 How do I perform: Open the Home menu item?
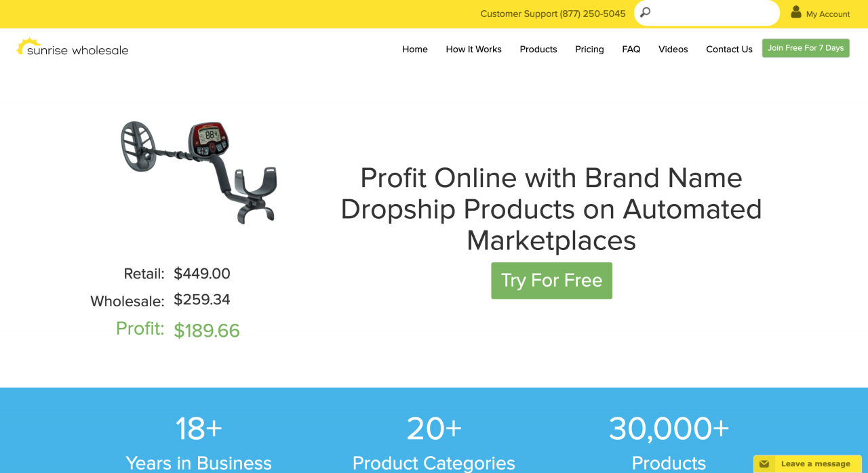pos(415,49)
